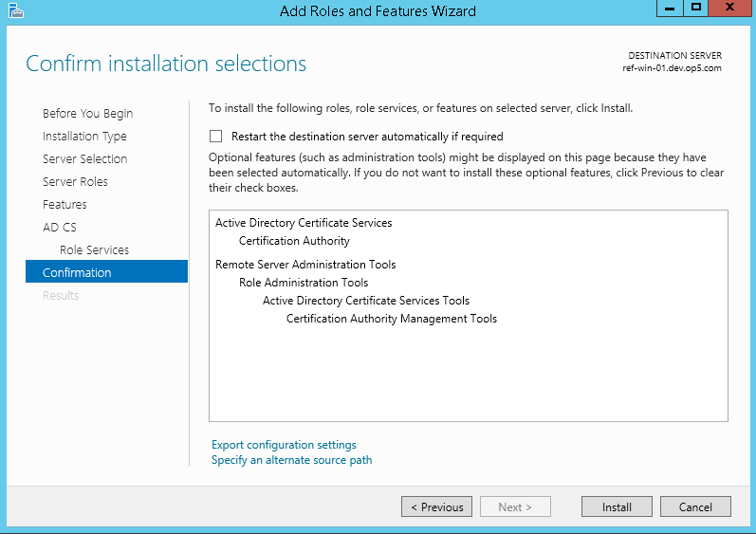This screenshot has height=534, width=756.
Task: Jump to Server Roles page
Action: coord(75,182)
